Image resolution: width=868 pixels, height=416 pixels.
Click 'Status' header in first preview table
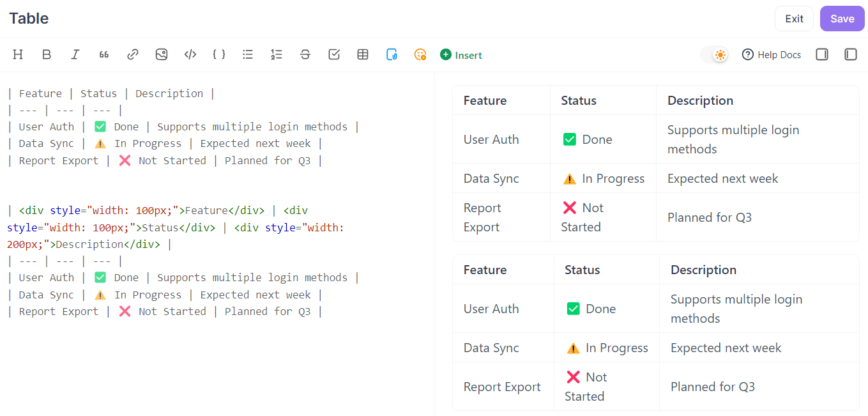pyautogui.click(x=579, y=100)
